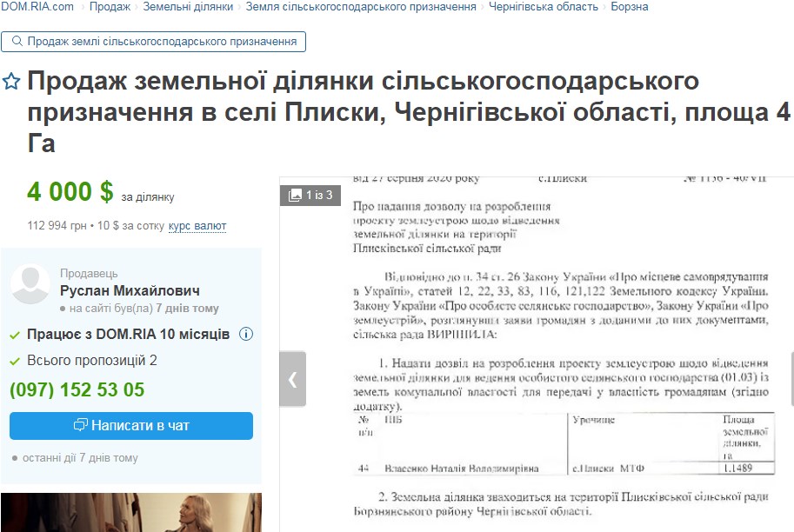Click the info icon beside DOM.RIA 10 місяців

[246, 334]
